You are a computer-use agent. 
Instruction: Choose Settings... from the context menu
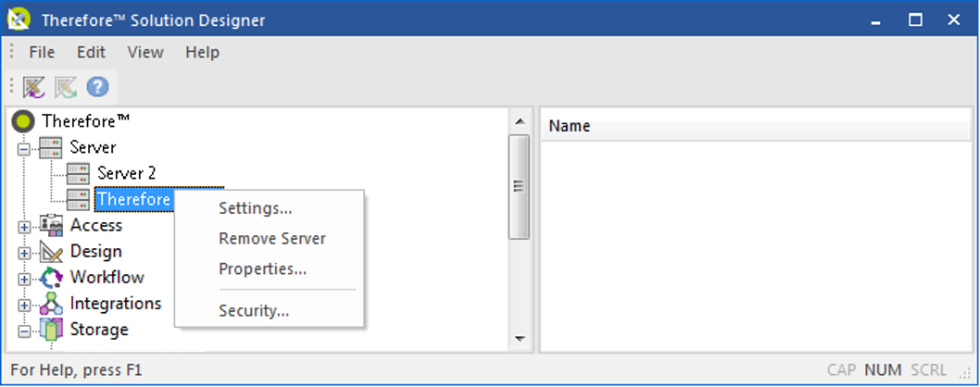(x=255, y=208)
